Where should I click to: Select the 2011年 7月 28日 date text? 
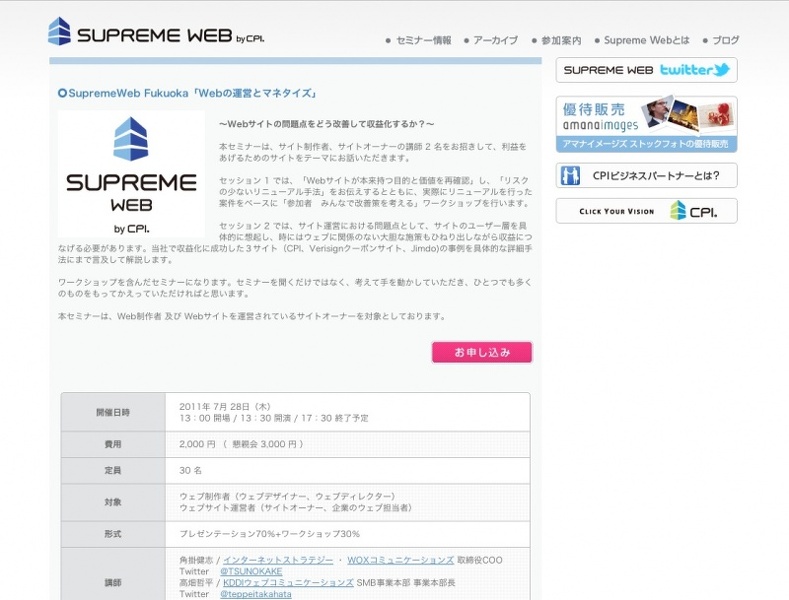coord(225,407)
